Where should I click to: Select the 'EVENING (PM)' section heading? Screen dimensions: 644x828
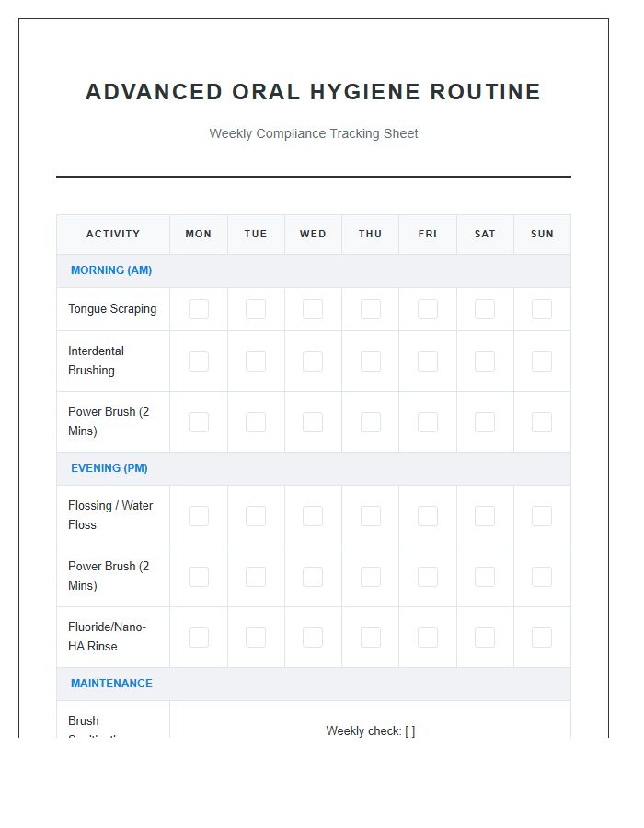click(109, 468)
